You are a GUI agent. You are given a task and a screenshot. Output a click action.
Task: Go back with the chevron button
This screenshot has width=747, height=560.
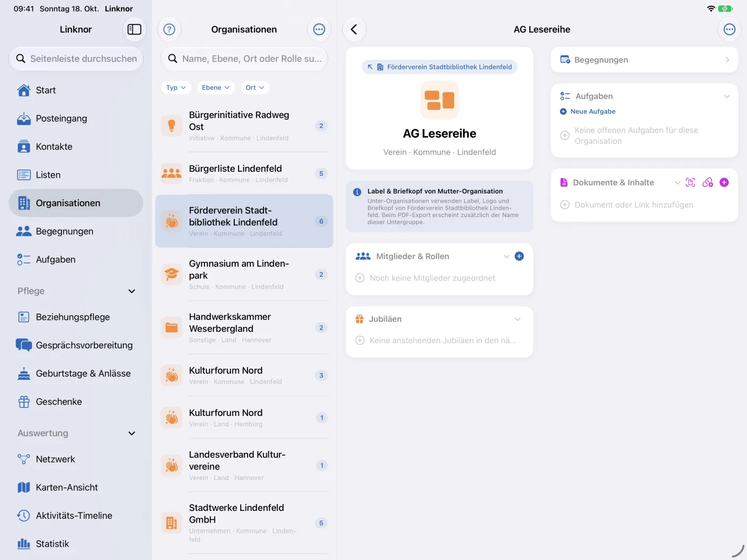click(354, 29)
